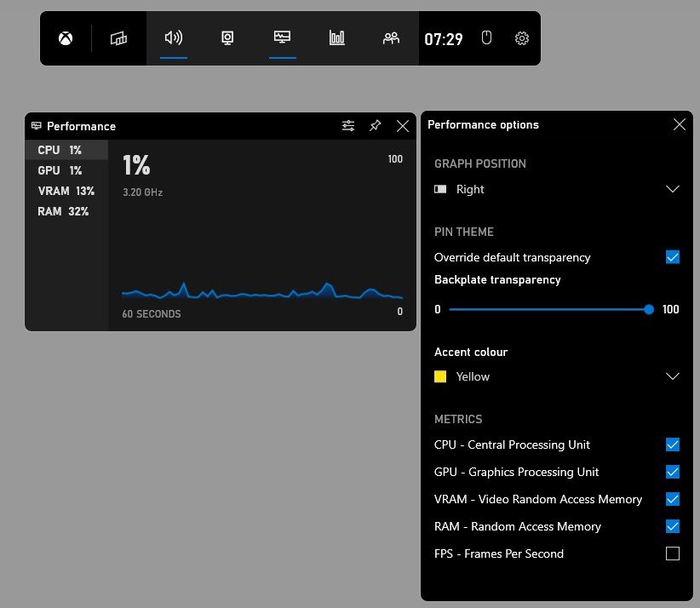
Task: Select the RAM 32% metric tab
Action: pyautogui.click(x=66, y=211)
